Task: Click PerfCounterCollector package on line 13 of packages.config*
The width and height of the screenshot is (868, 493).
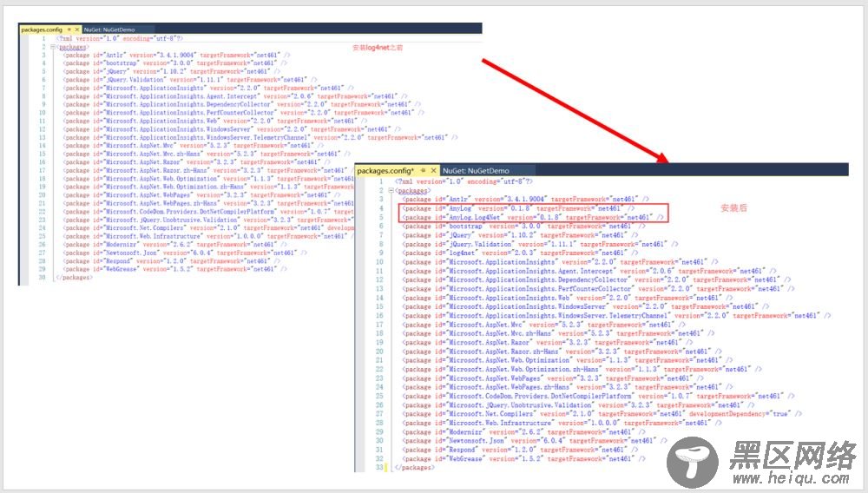Action: 598,288
